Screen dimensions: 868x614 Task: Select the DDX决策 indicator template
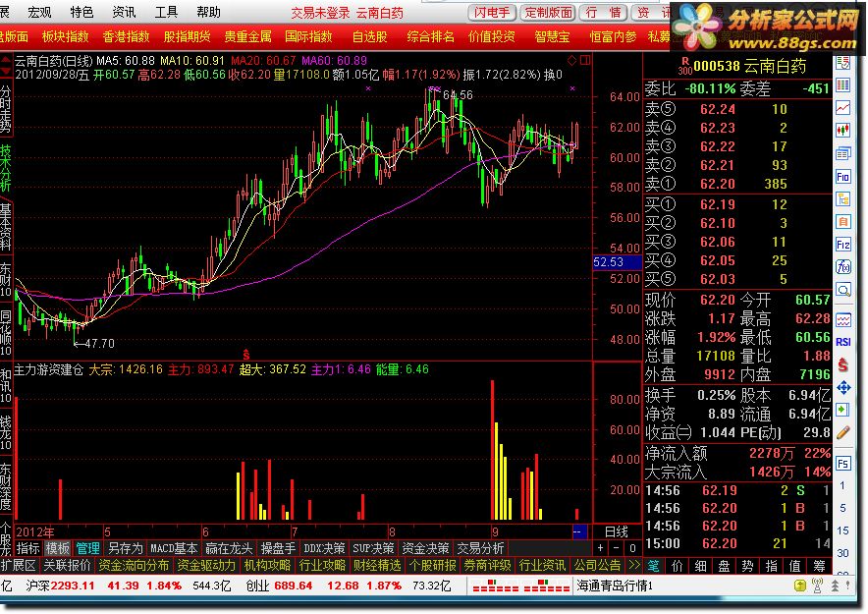tap(324, 548)
